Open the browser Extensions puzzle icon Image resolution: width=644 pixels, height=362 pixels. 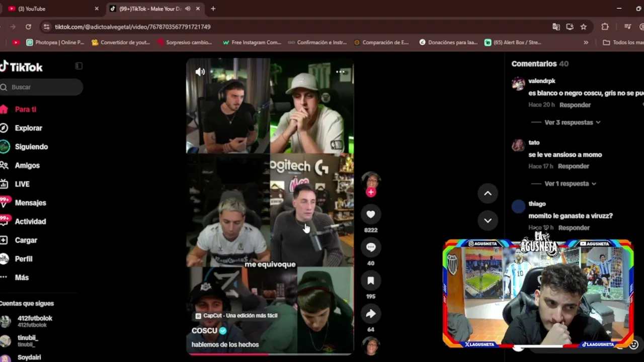(605, 27)
